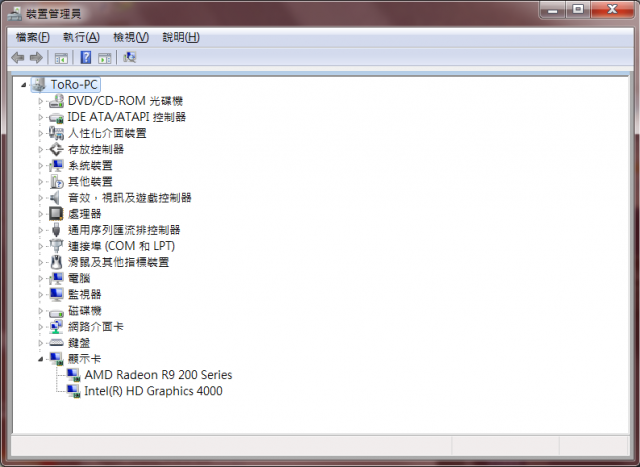Expand the 存放控制器 node
The image size is (640, 467).
click(x=40, y=149)
